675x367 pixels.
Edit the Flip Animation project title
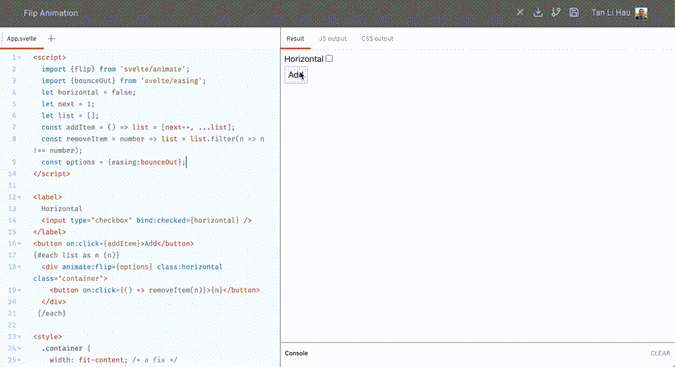(51, 13)
